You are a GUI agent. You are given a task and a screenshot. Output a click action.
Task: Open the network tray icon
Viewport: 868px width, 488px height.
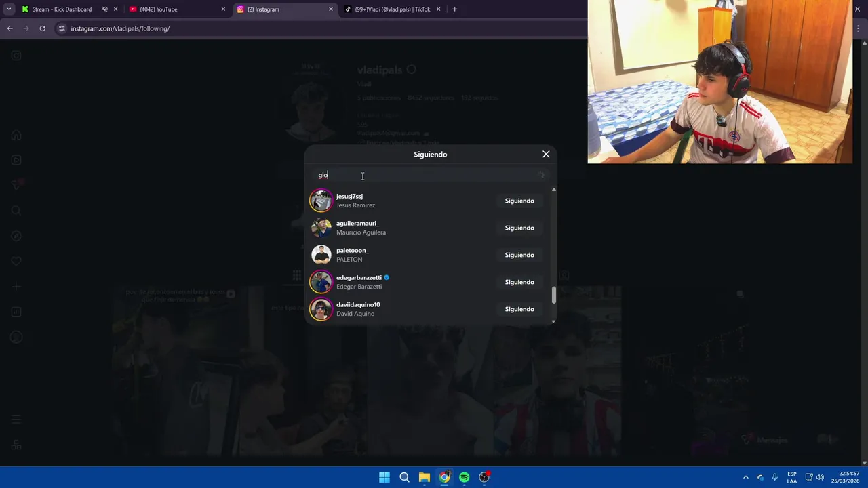(x=809, y=477)
